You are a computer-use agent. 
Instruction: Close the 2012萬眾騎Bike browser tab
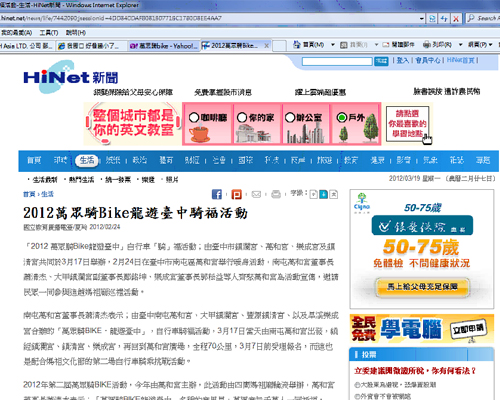266,46
